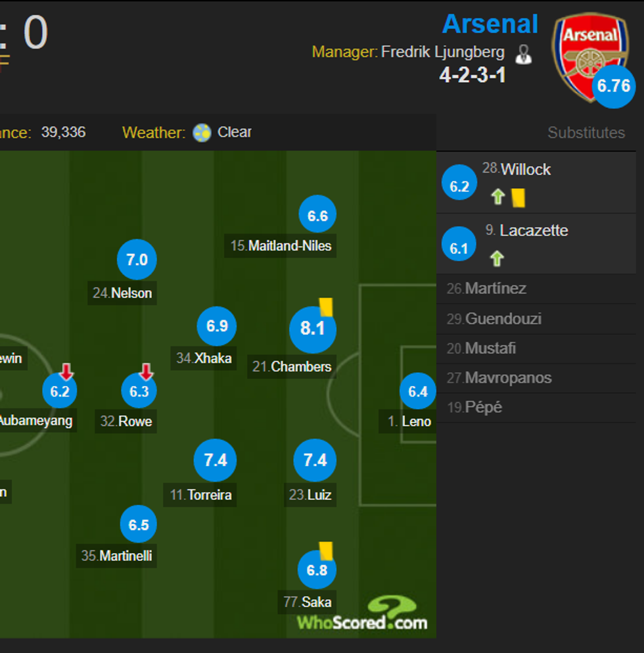Click the yellow card next to Willock

[x=518, y=197]
